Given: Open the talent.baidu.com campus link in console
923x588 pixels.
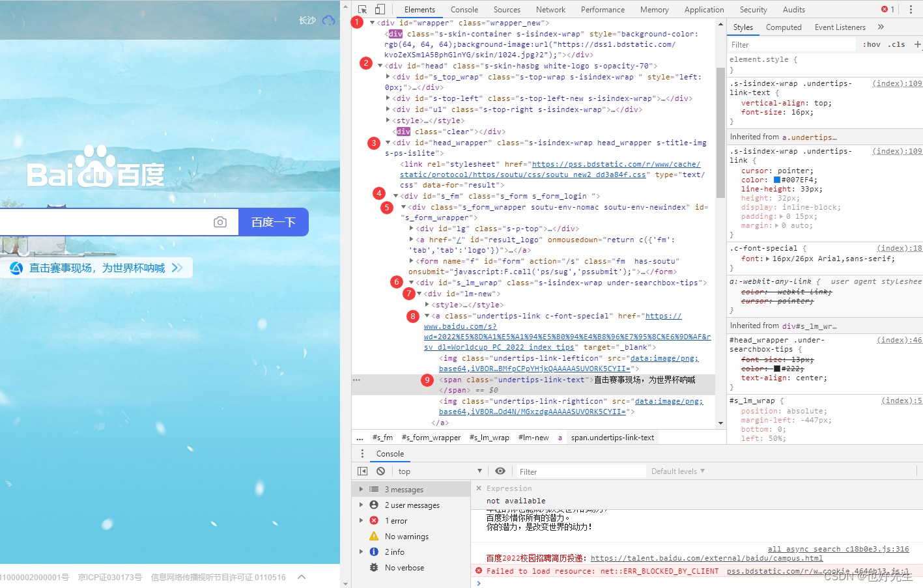Looking at the screenshot, I should pyautogui.click(x=707, y=558).
